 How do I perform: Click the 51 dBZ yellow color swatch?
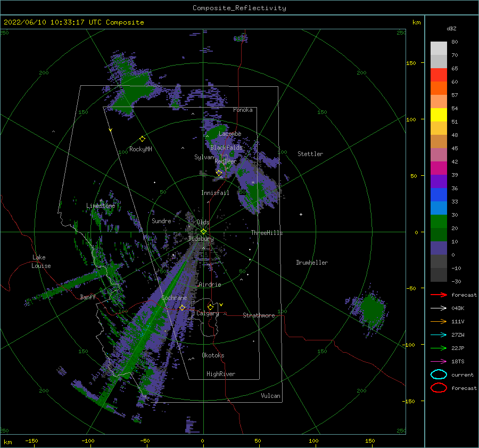[439, 115]
